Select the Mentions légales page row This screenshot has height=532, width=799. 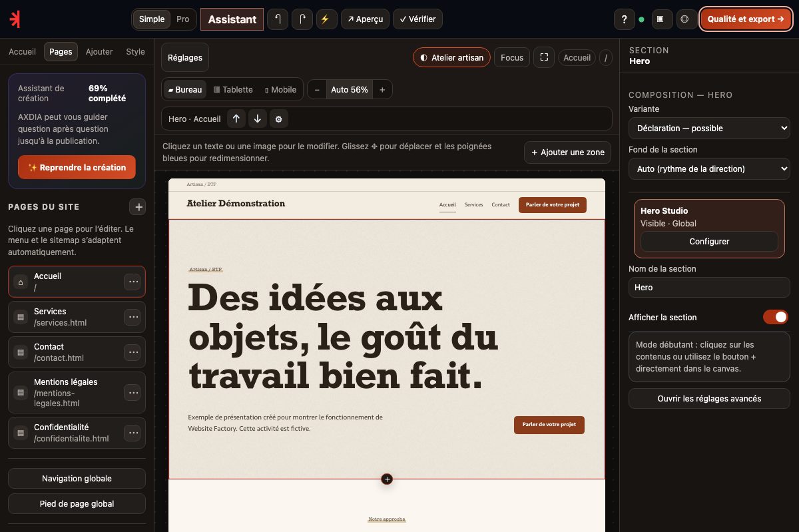point(77,392)
